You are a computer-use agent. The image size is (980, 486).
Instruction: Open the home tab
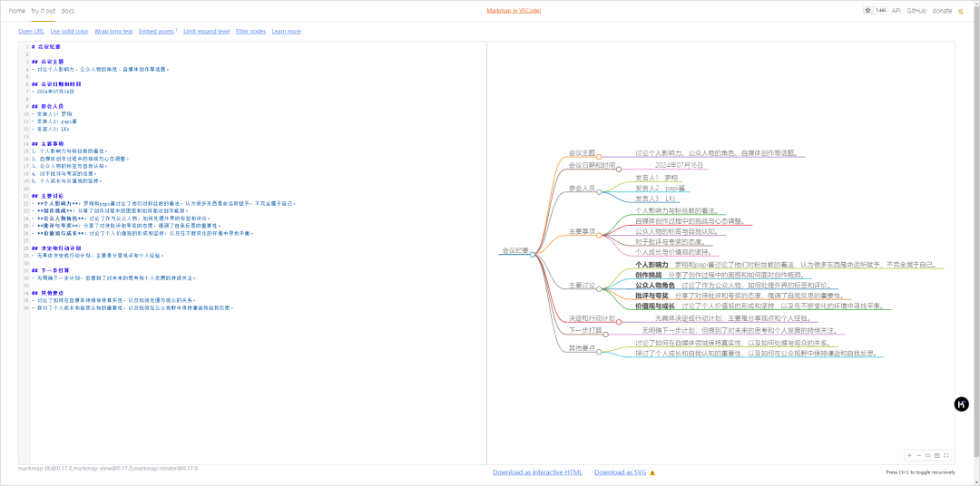(16, 11)
